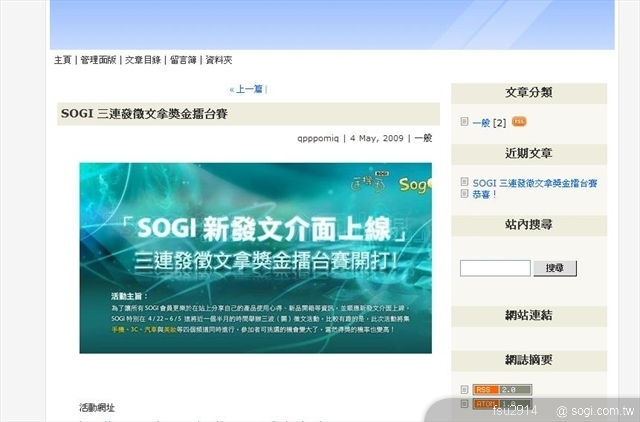The height and width of the screenshot is (422, 640).
Task: Click the author name qpppomiq
Action: click(x=318, y=138)
